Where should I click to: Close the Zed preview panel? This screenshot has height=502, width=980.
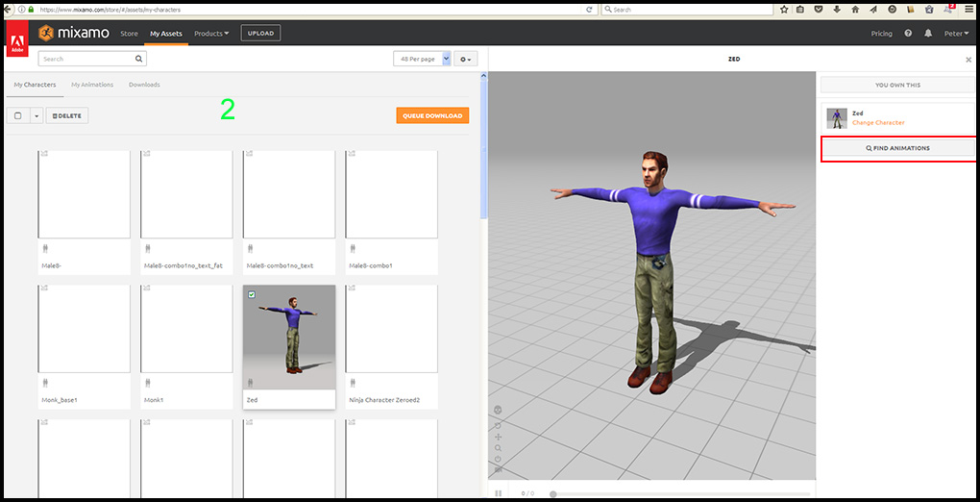[x=968, y=60]
